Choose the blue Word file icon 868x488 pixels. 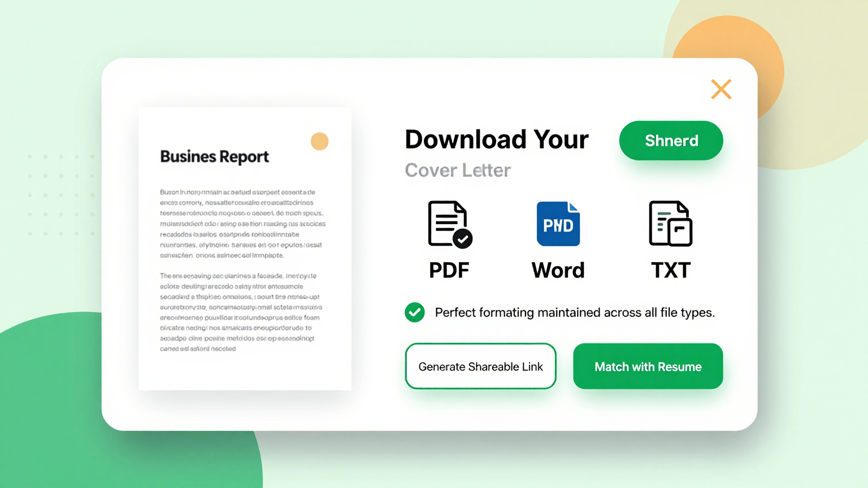click(558, 224)
